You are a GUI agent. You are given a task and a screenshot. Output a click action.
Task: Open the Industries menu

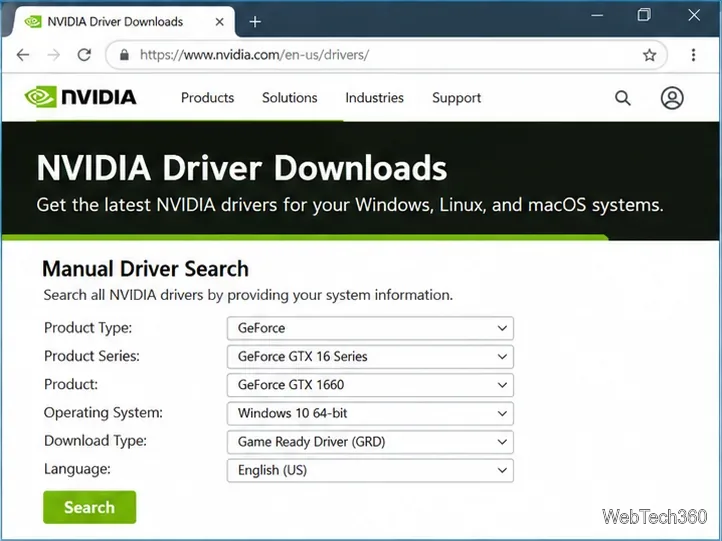click(x=374, y=98)
